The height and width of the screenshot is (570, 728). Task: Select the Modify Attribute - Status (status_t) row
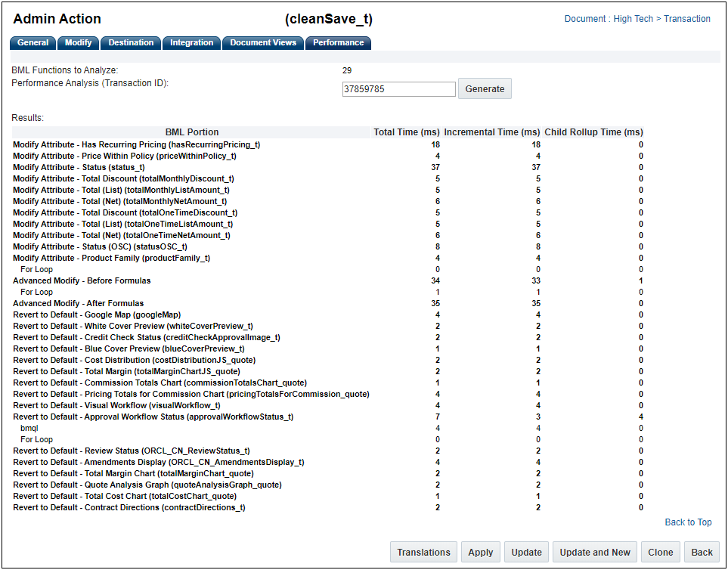pyautogui.click(x=79, y=167)
